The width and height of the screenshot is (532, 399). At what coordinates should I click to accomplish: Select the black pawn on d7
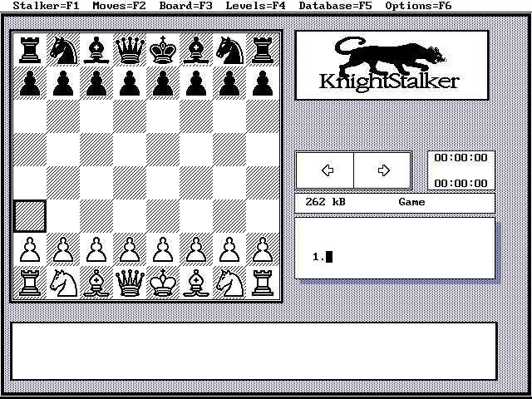(130, 83)
